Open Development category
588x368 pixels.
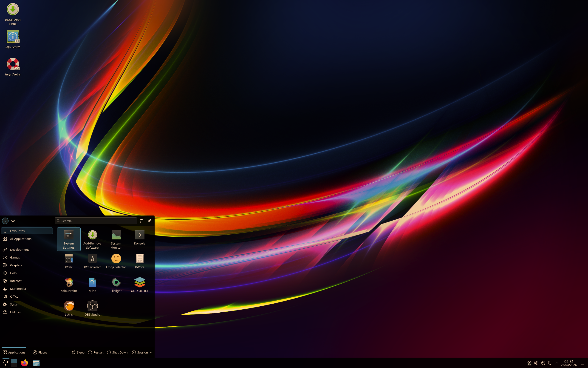(x=27, y=250)
